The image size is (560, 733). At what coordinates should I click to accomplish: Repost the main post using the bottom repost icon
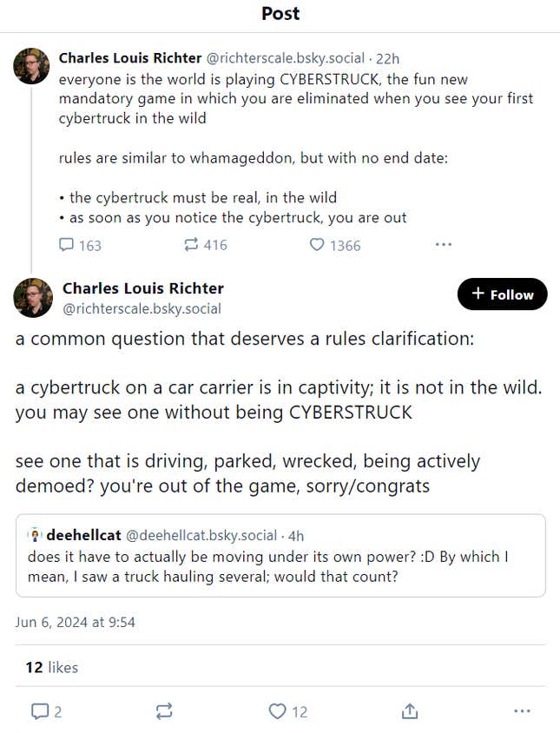(x=164, y=711)
